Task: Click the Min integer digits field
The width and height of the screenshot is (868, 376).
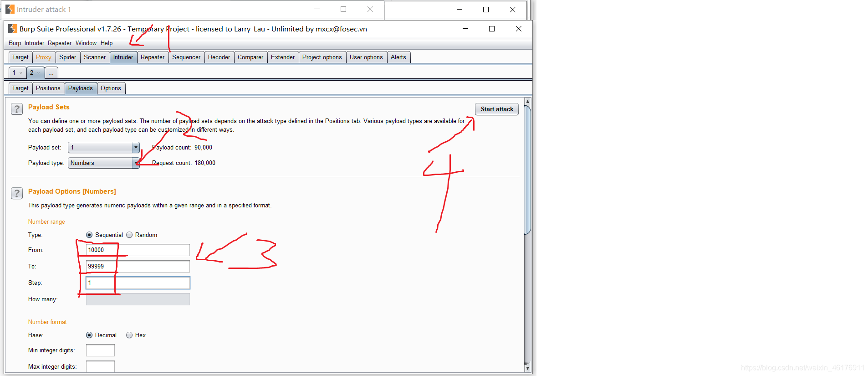Action: click(x=100, y=350)
